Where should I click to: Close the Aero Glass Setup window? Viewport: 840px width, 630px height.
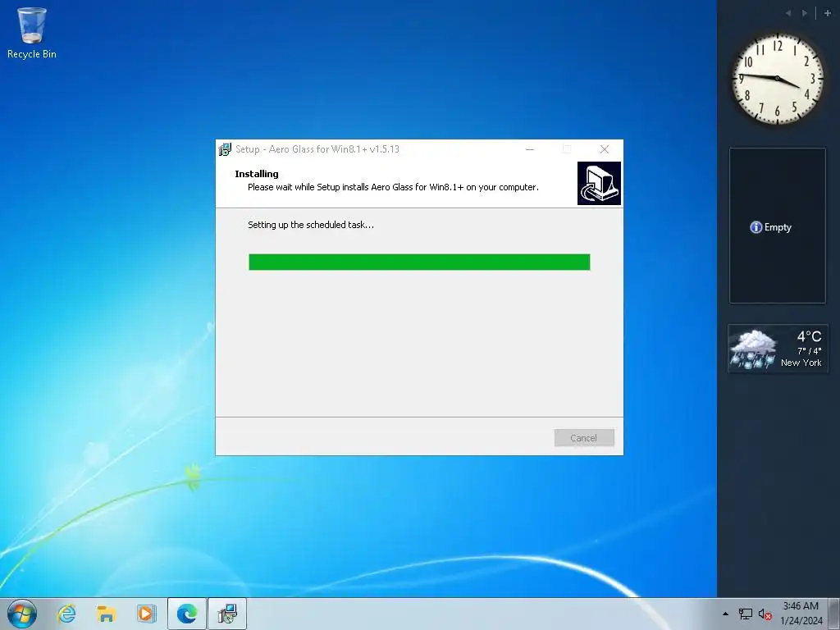coord(605,149)
